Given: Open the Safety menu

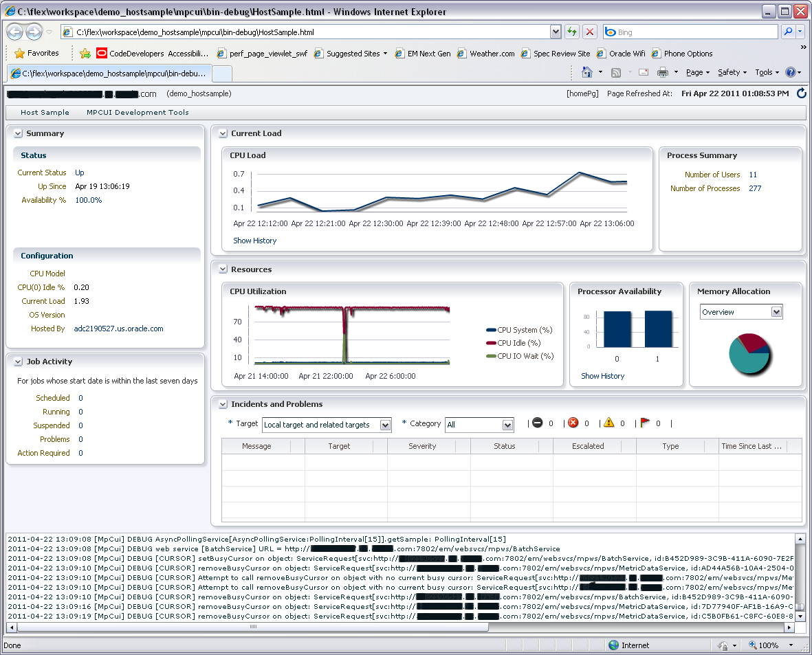Looking at the screenshot, I should pos(732,72).
